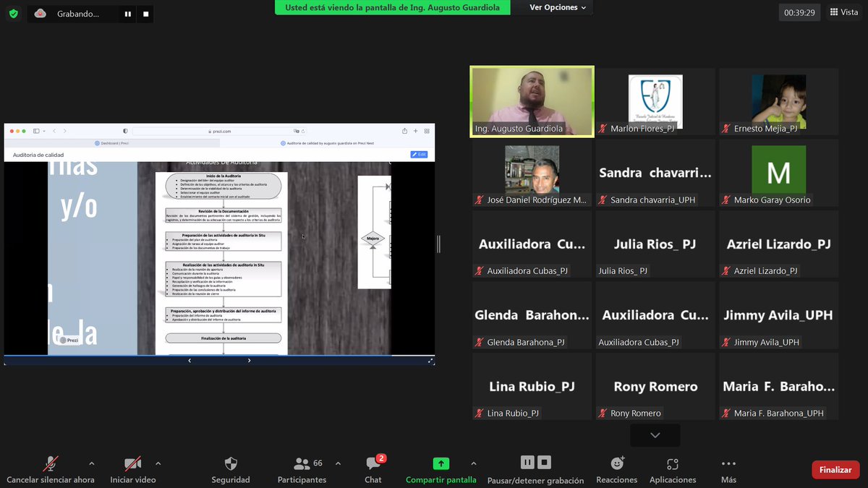Click muted mic icon on Ernesto Mejia_PJ
The width and height of the screenshot is (868, 488).
(x=726, y=129)
